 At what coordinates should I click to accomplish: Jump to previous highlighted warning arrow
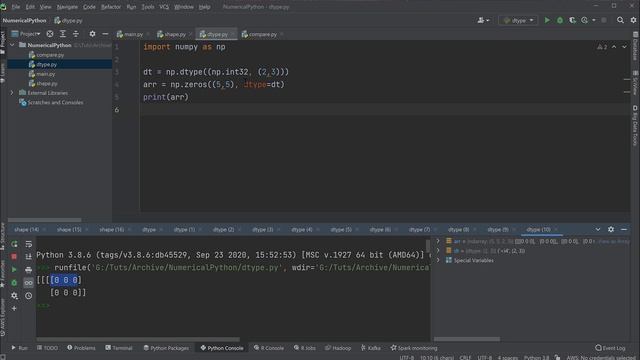pos(614,47)
